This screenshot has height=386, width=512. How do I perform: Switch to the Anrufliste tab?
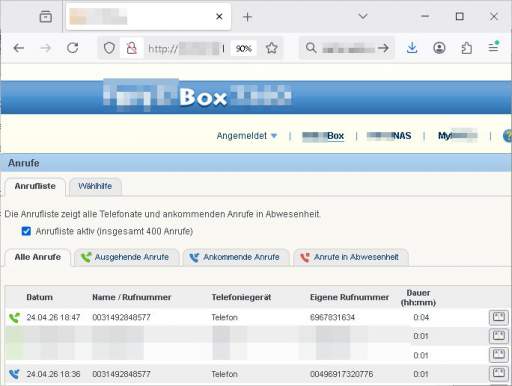pos(35,186)
